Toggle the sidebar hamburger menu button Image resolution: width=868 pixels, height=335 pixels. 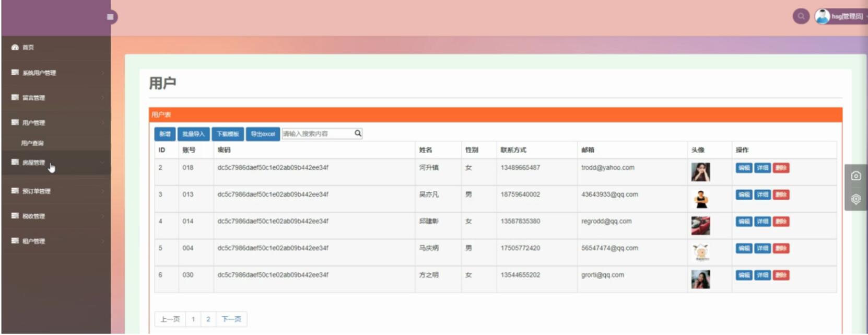point(110,17)
